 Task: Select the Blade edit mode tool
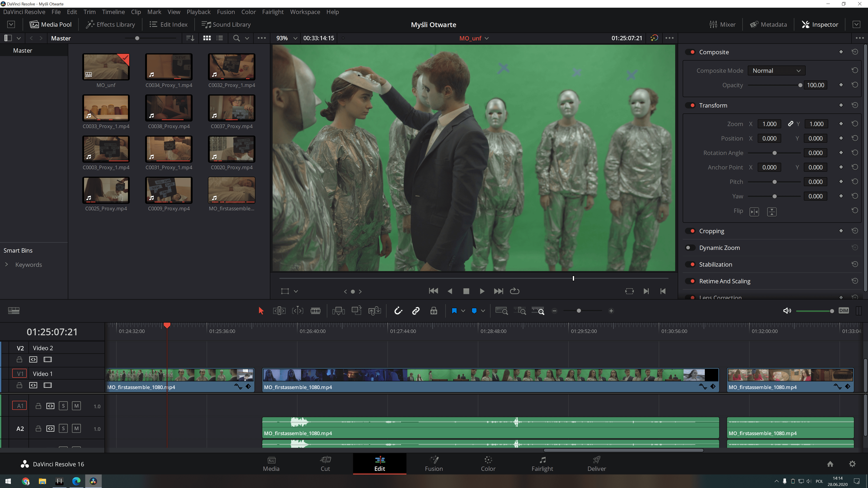pyautogui.click(x=315, y=311)
